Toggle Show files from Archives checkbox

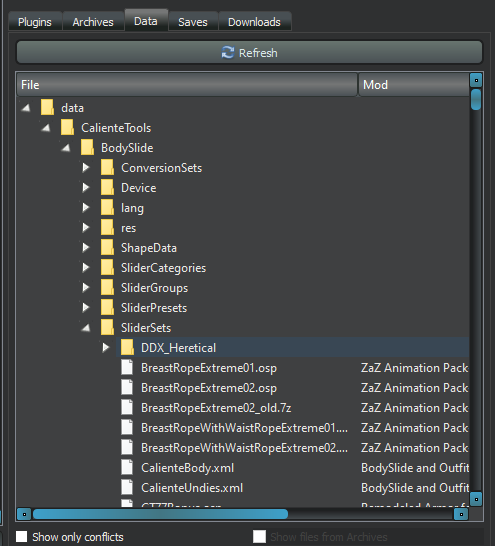[x=259, y=536]
